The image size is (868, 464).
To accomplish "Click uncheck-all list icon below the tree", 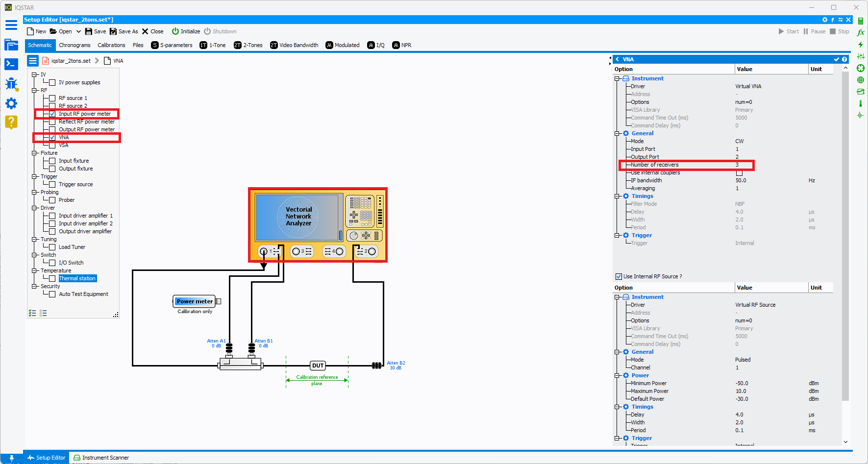I will [43, 313].
